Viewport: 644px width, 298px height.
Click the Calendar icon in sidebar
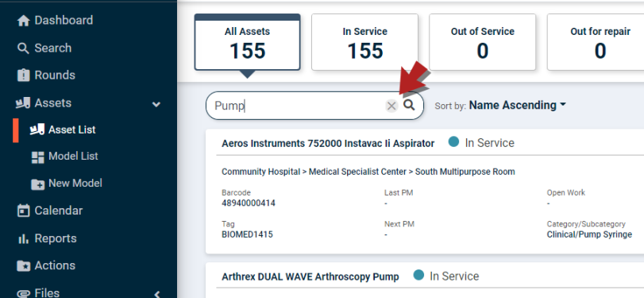(x=23, y=211)
